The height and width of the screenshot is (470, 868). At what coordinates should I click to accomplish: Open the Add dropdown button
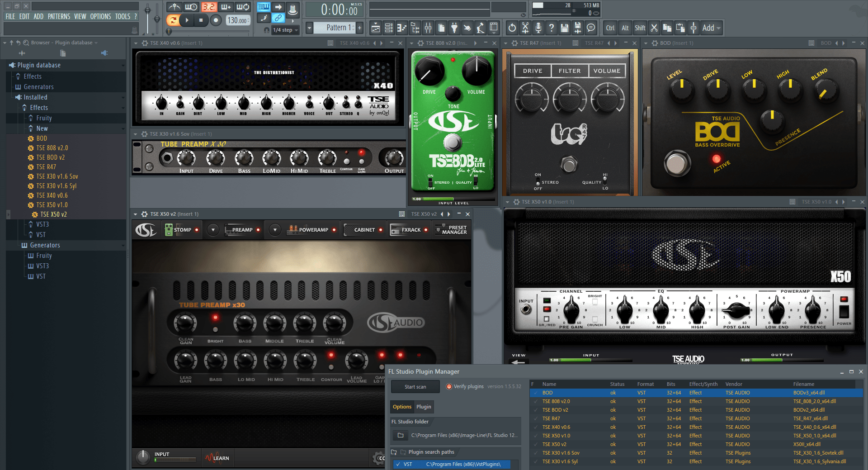[711, 28]
